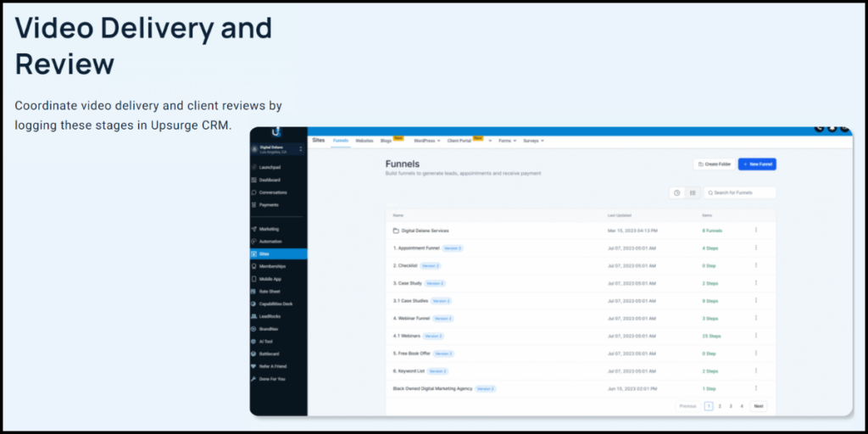This screenshot has height=434, width=868.
Task: Click the Dashboard sidebar icon
Action: point(253,180)
